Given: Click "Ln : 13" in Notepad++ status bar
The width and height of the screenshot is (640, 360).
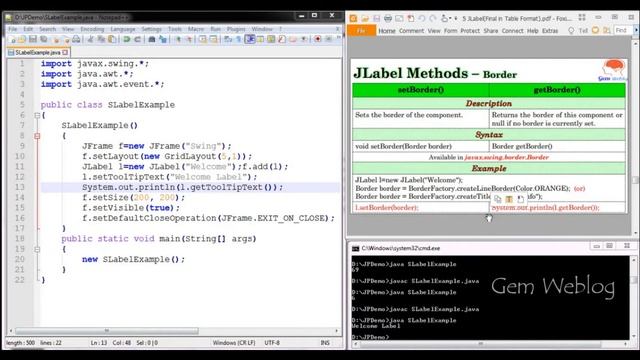Looking at the screenshot, I should tap(99, 343).
